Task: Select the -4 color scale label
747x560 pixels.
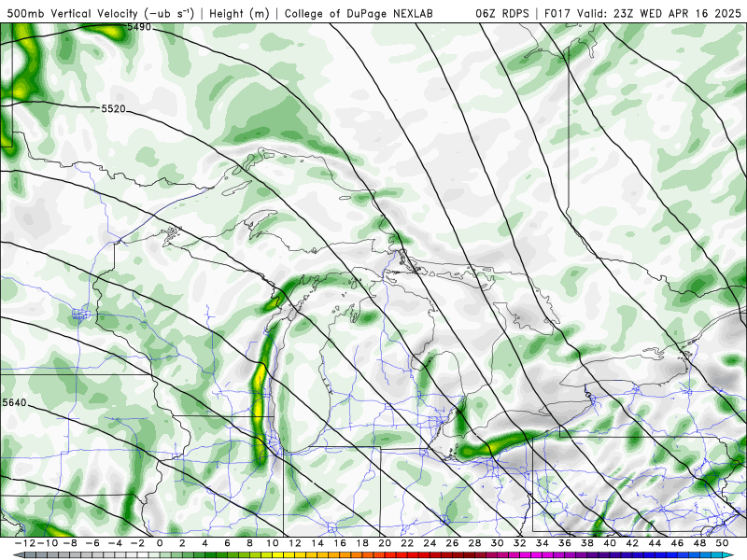Action: click(x=115, y=543)
